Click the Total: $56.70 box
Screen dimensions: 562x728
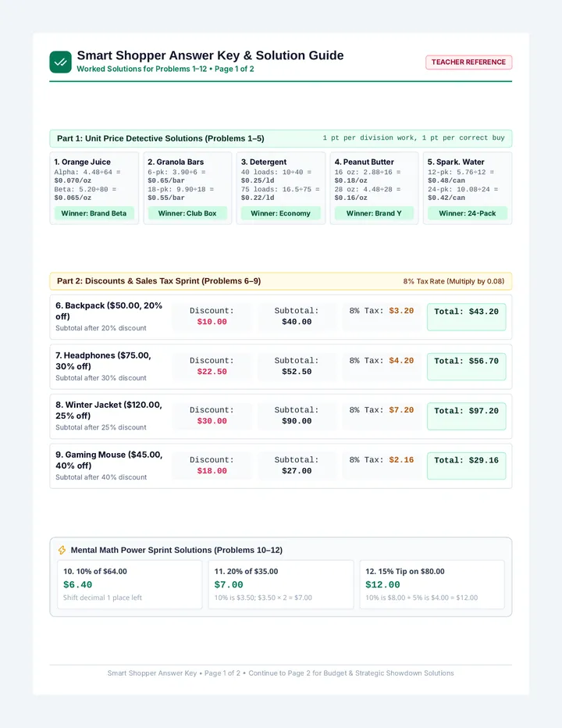click(467, 366)
